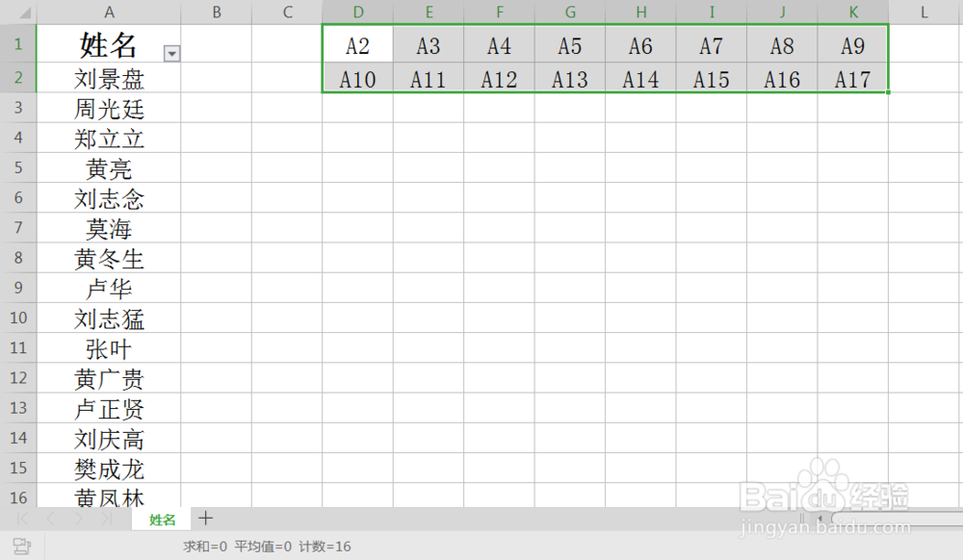Select row 1 header
The image size is (963, 560).
18,43
